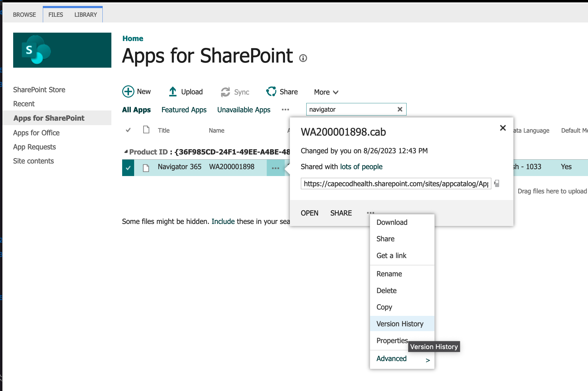This screenshot has width=588, height=391.
Task: Open Site contents in sidebar
Action: [34, 161]
